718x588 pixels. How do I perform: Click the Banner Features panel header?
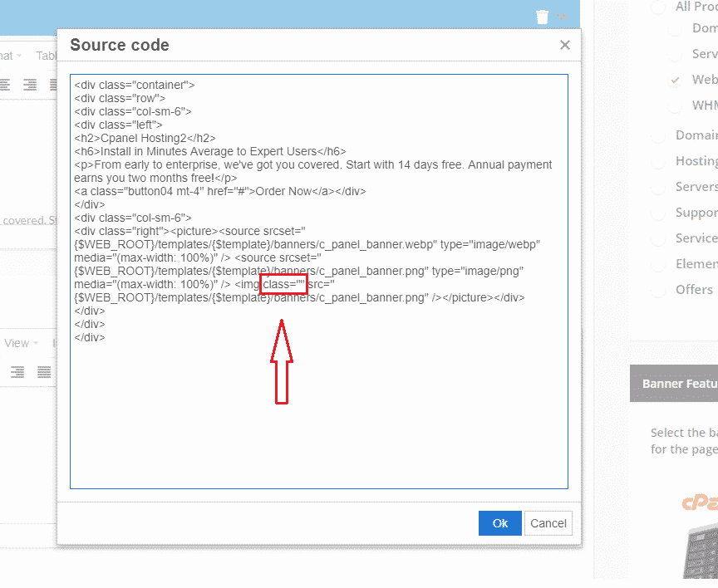[x=674, y=384]
